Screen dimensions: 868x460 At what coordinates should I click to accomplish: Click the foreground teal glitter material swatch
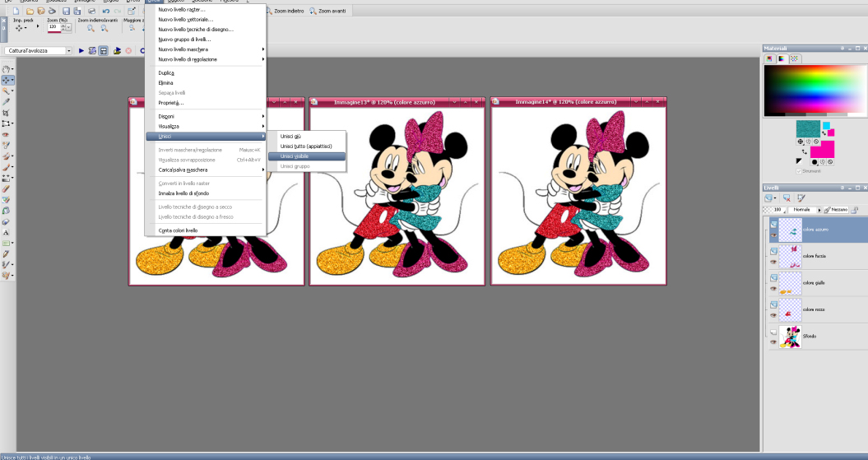click(808, 128)
